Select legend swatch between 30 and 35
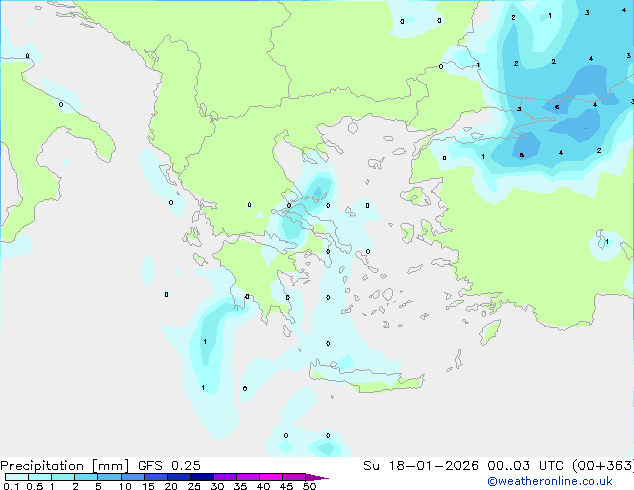Screen dimensions: 634x490 (225, 477)
